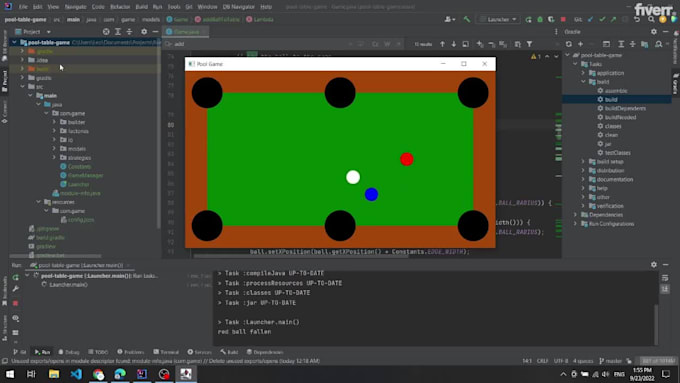680x383 pixels.
Task: Open Gradle panel settings gear
Action: pos(654,32)
